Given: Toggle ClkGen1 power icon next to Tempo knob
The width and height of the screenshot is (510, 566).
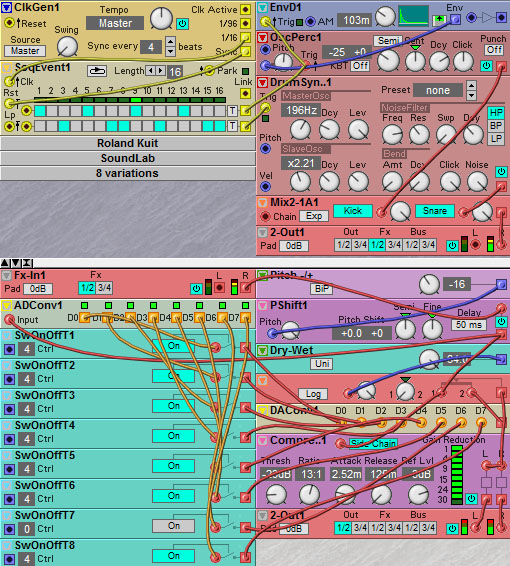Looking at the screenshot, I should (x=182, y=24).
